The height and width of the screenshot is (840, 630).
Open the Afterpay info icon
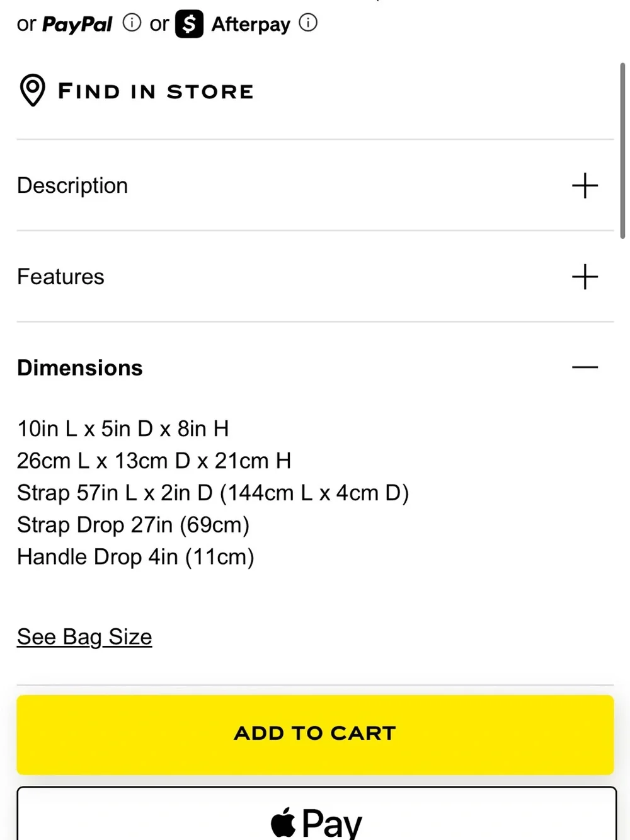click(308, 23)
